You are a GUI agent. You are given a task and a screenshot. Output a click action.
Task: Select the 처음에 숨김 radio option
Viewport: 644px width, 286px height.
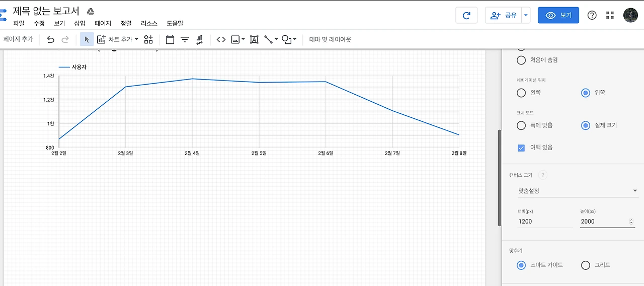tap(521, 60)
